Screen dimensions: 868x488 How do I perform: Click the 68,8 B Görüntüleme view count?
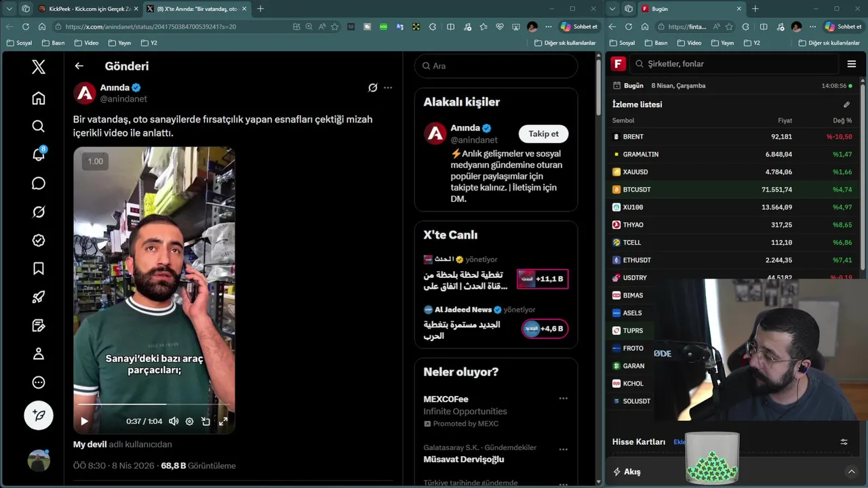click(198, 466)
